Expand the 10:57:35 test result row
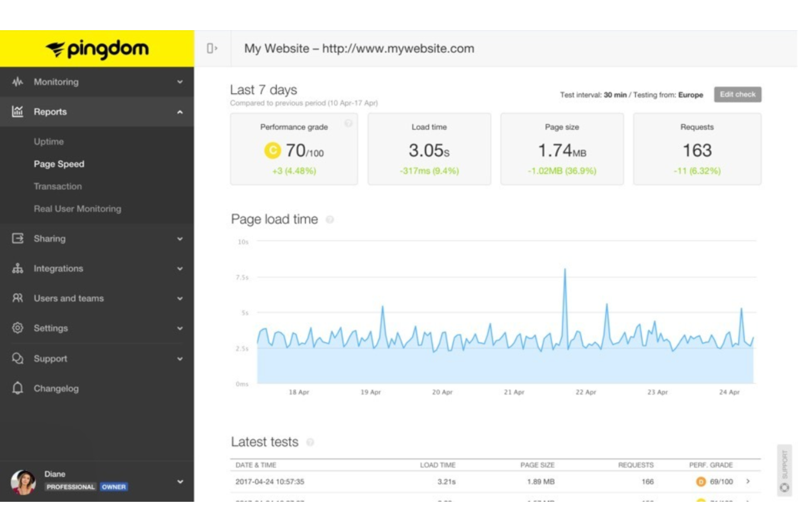 point(748,481)
